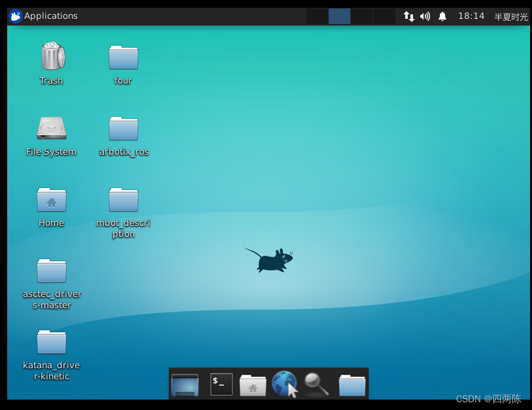Click the katana_driver-kinetic label text

[x=51, y=371]
